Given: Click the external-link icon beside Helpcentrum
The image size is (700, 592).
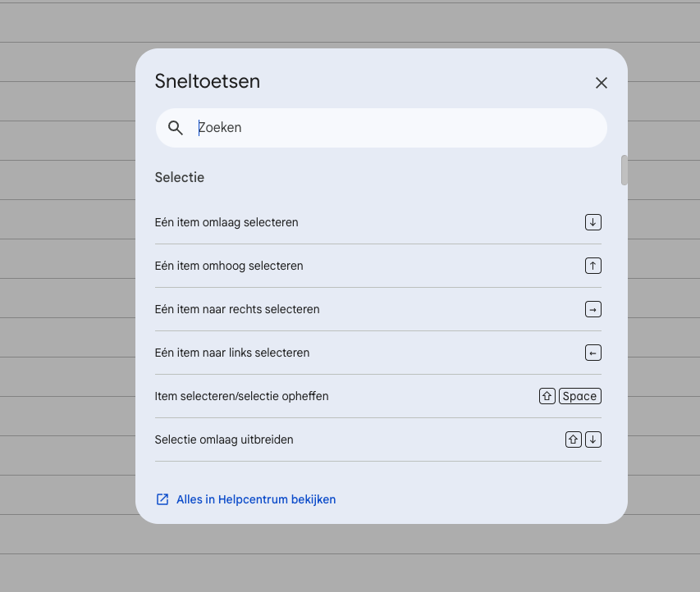Looking at the screenshot, I should click(162, 499).
